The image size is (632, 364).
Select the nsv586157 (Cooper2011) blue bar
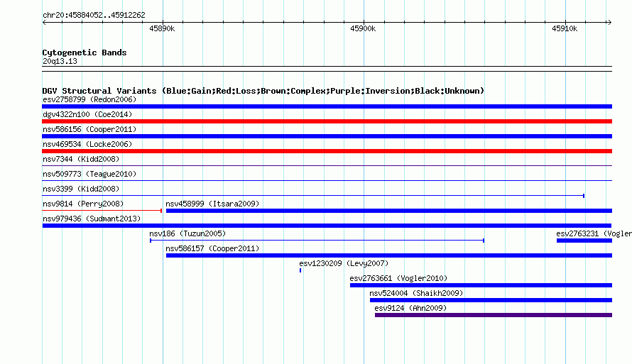389,255
